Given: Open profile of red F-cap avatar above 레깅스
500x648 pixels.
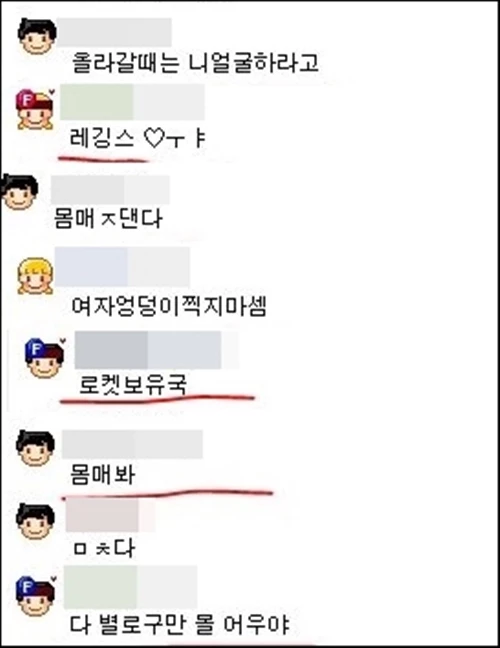Looking at the screenshot, I should (x=36, y=110).
